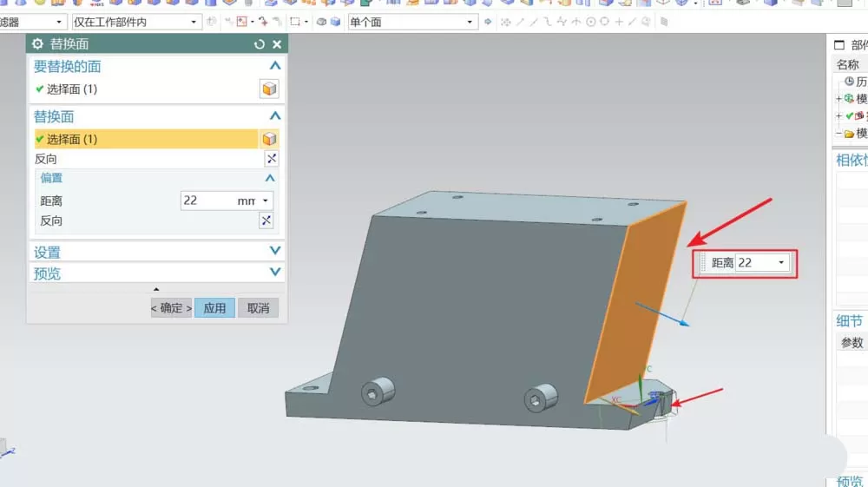868x487 pixels.
Task: Toggle 反向 direction under 替换面 section
Action: pyautogui.click(x=271, y=159)
